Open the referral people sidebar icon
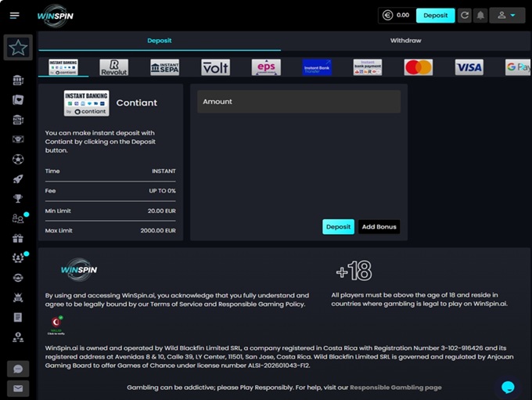The height and width of the screenshot is (400, 532). (18, 218)
